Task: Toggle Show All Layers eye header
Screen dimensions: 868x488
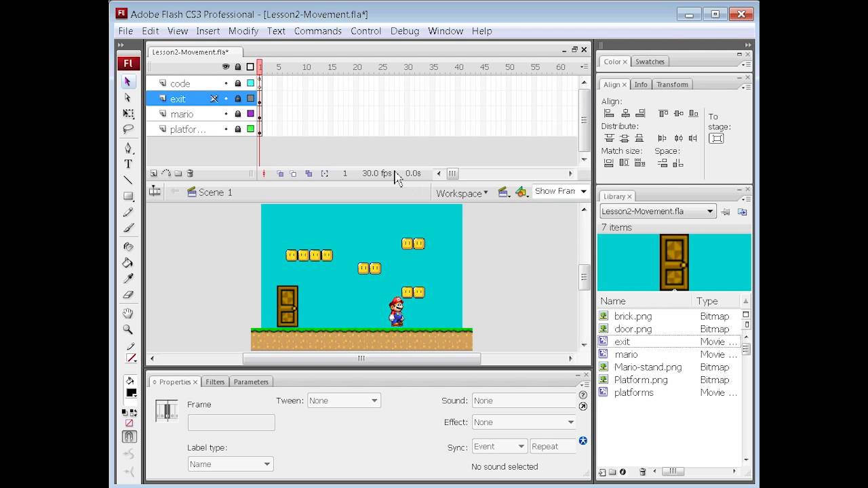Action: click(x=226, y=66)
